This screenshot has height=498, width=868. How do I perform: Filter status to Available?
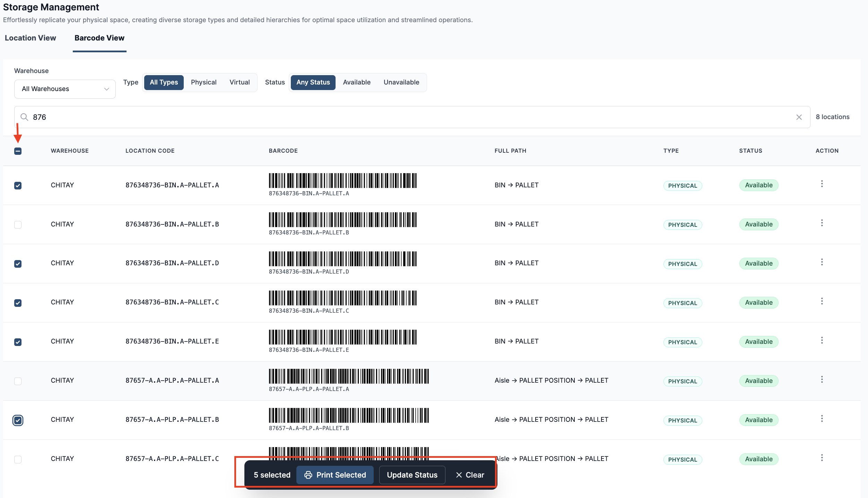(x=357, y=82)
